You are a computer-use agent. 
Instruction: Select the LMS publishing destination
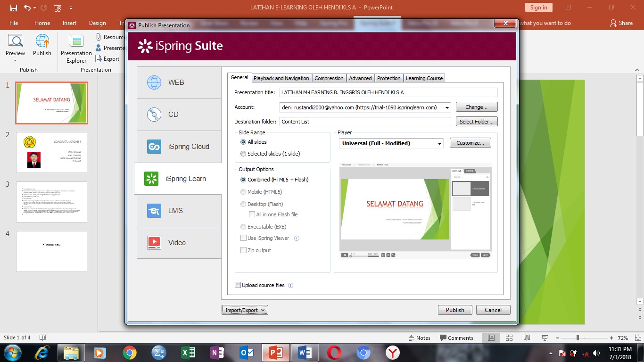pyautogui.click(x=179, y=211)
